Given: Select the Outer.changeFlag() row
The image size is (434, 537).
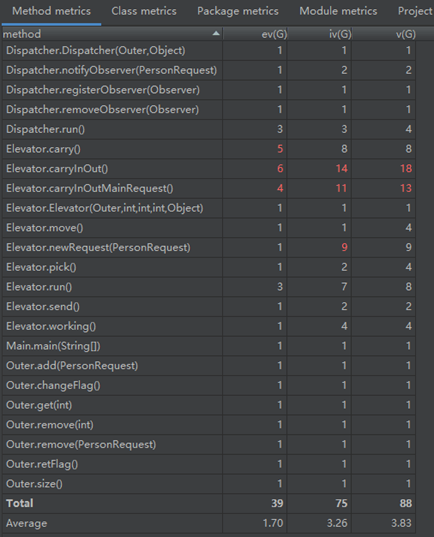Looking at the screenshot, I should point(209,385).
